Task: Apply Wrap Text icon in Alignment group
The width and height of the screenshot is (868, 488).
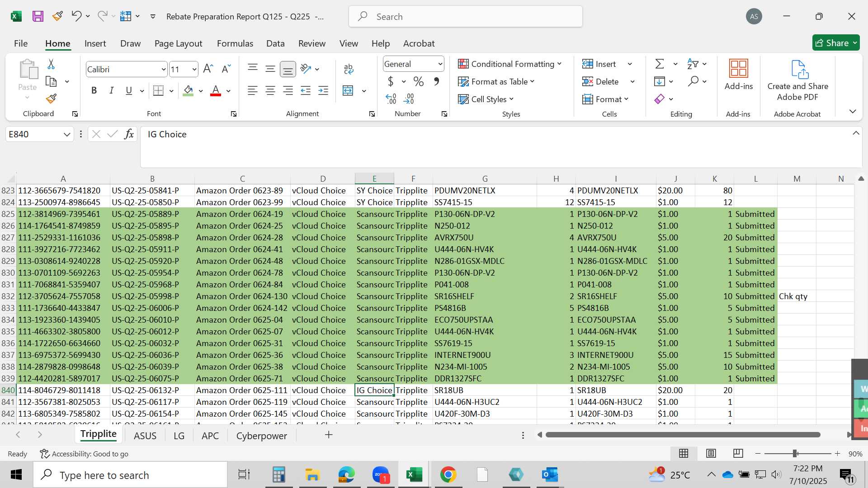Action: click(349, 69)
